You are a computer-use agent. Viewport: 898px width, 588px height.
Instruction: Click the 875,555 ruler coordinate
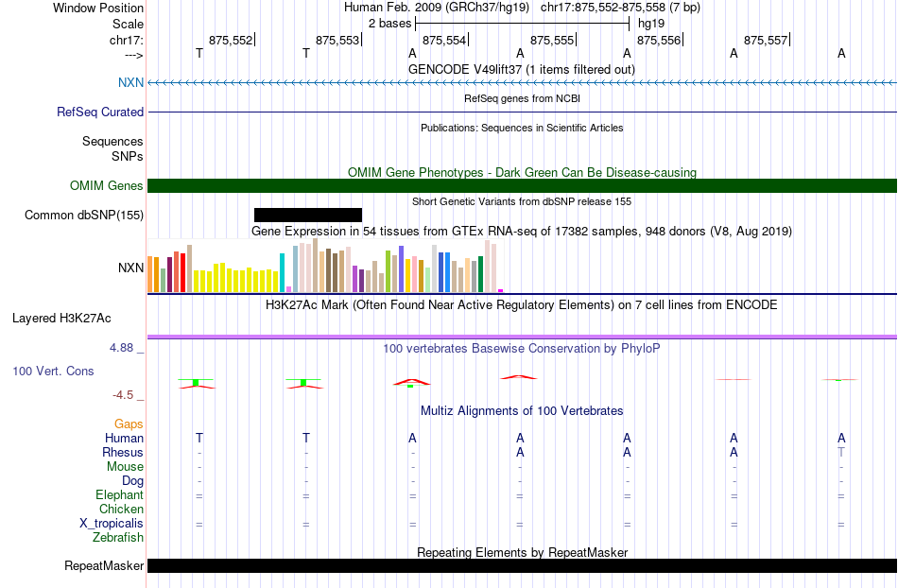[x=552, y=40]
